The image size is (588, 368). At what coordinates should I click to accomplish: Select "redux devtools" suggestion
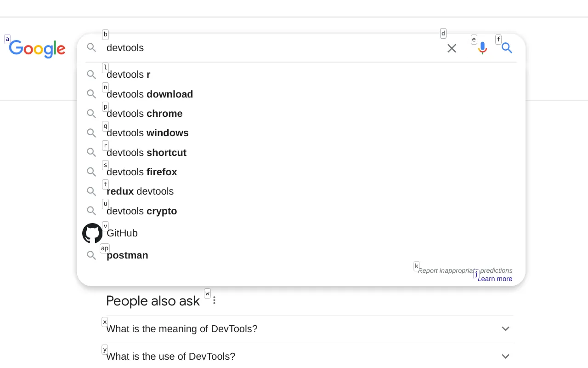(140, 191)
